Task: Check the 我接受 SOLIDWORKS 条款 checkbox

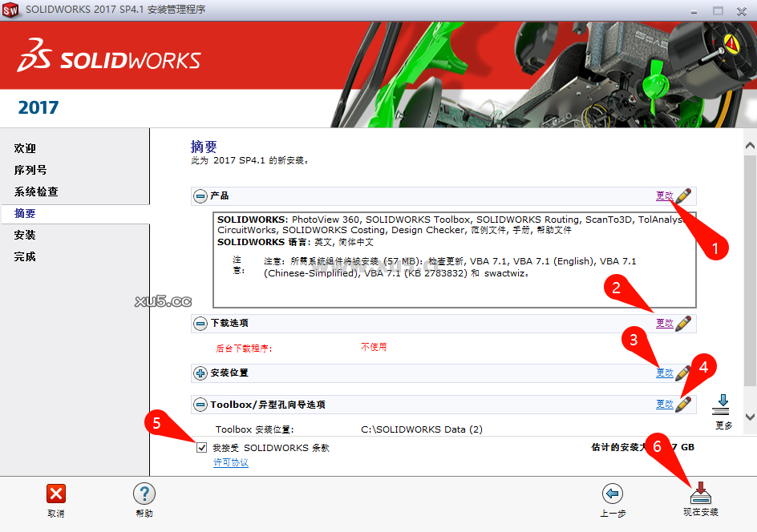Action: [x=202, y=448]
